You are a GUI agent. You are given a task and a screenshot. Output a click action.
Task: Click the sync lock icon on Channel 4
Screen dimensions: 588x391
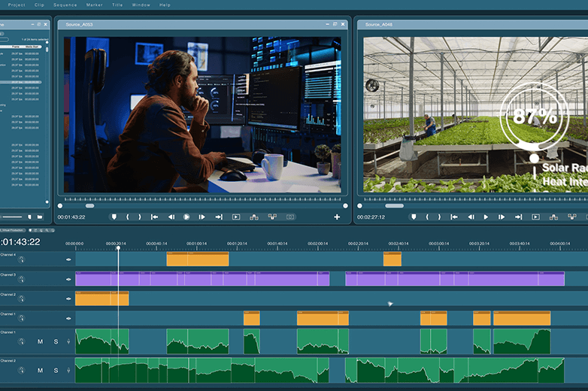(x=21, y=259)
